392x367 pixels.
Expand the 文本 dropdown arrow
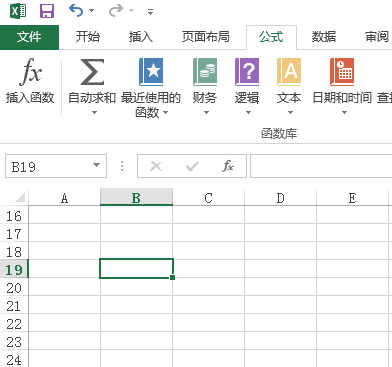[x=290, y=113]
